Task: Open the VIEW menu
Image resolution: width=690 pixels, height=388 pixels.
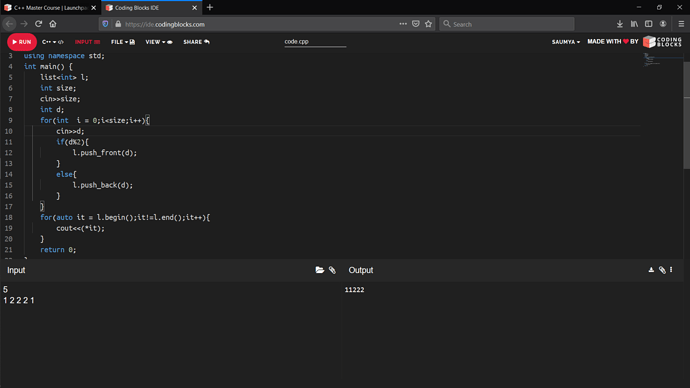Action: [159, 42]
